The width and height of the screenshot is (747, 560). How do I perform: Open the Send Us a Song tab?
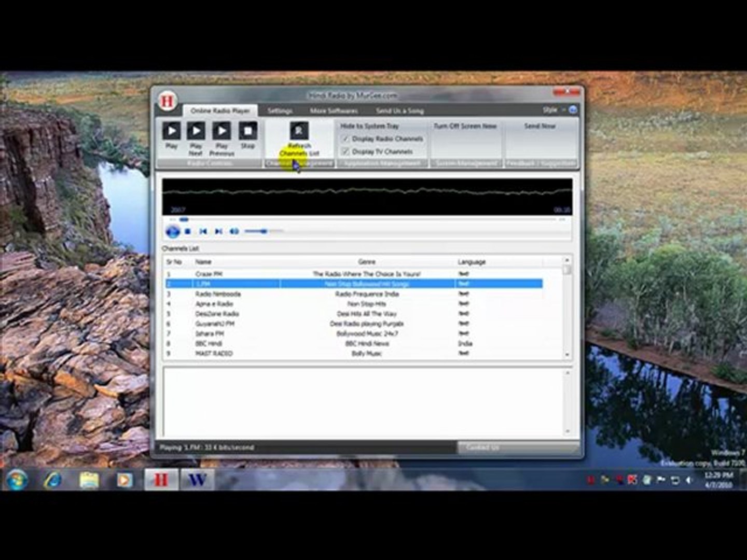[x=399, y=110]
